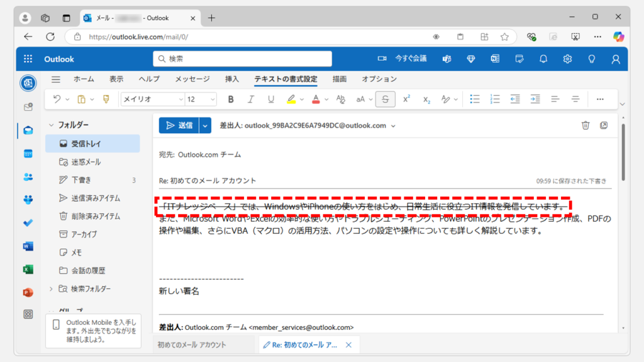Open the 受信トレイ folder
Screen dimensions: 644x362
point(92,144)
